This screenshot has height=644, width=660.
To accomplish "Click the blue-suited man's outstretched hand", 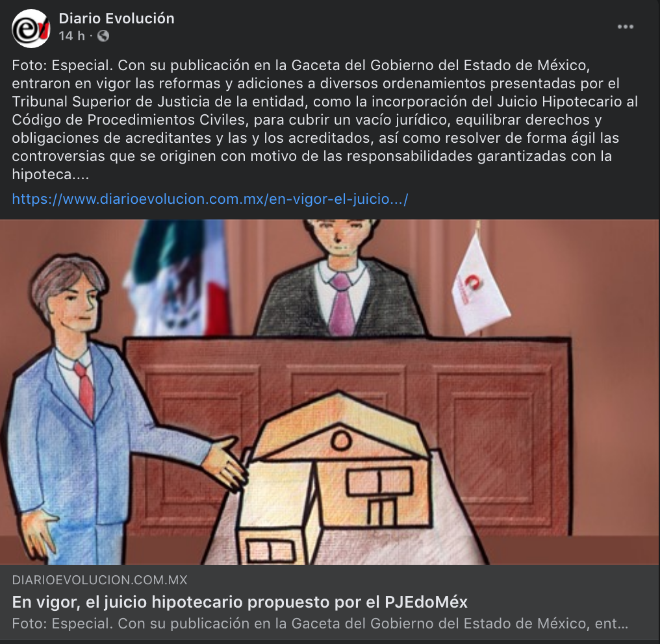I will pos(224,463).
